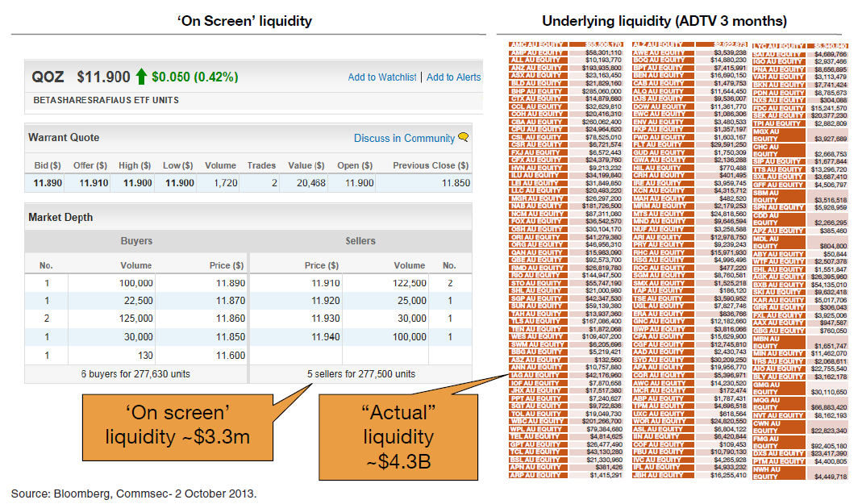Open the Add to Watchlist link
Image resolution: width=858 pixels, height=504 pixels.
coord(382,77)
